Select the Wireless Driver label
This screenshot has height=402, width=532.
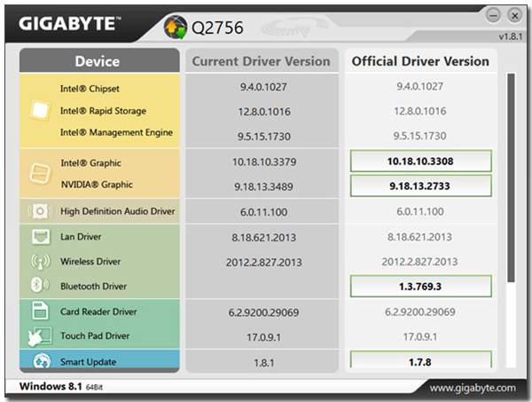tap(90, 262)
